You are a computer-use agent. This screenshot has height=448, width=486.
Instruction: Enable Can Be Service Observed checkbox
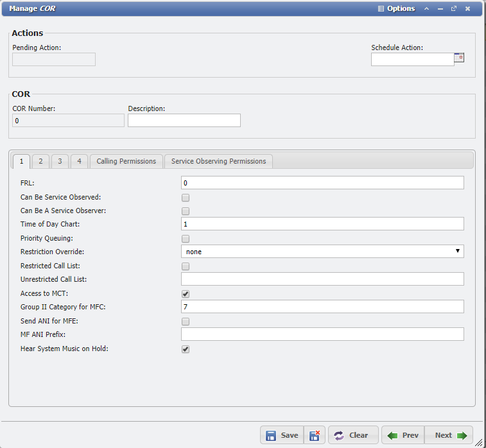coord(186,198)
